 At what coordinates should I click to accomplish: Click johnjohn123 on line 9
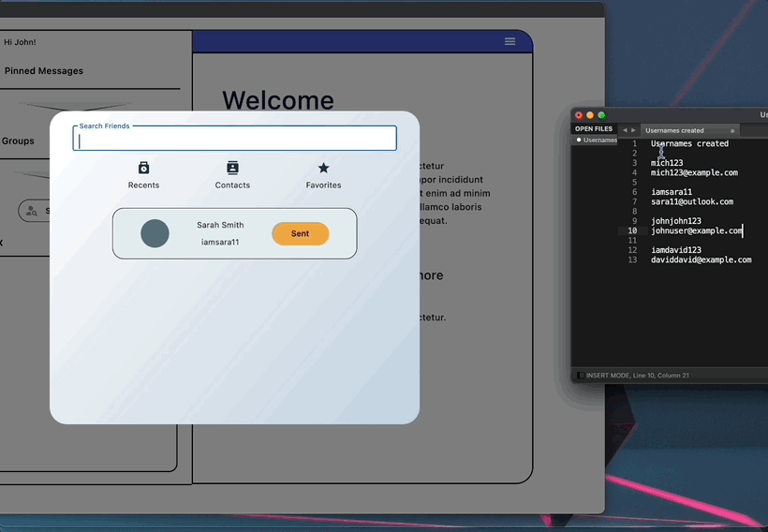tap(676, 221)
